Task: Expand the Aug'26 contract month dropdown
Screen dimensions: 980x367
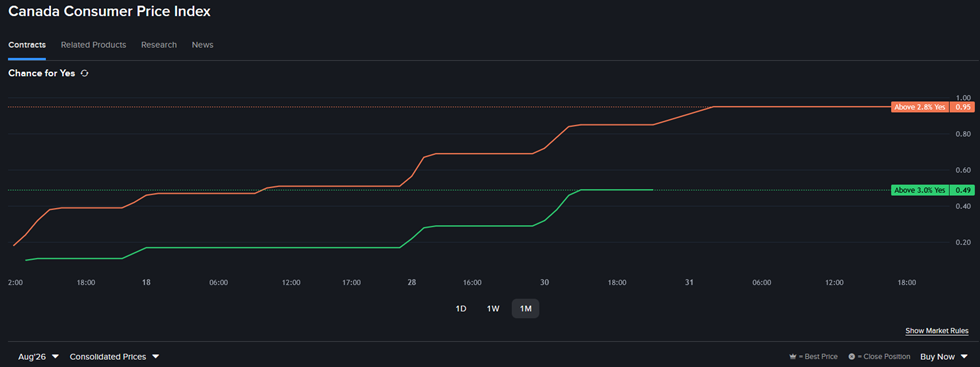Action: coord(38,356)
